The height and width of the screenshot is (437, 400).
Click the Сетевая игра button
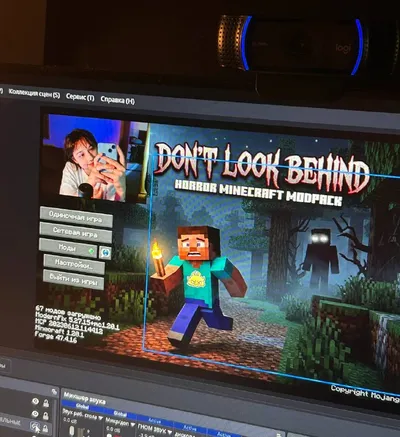(75, 232)
